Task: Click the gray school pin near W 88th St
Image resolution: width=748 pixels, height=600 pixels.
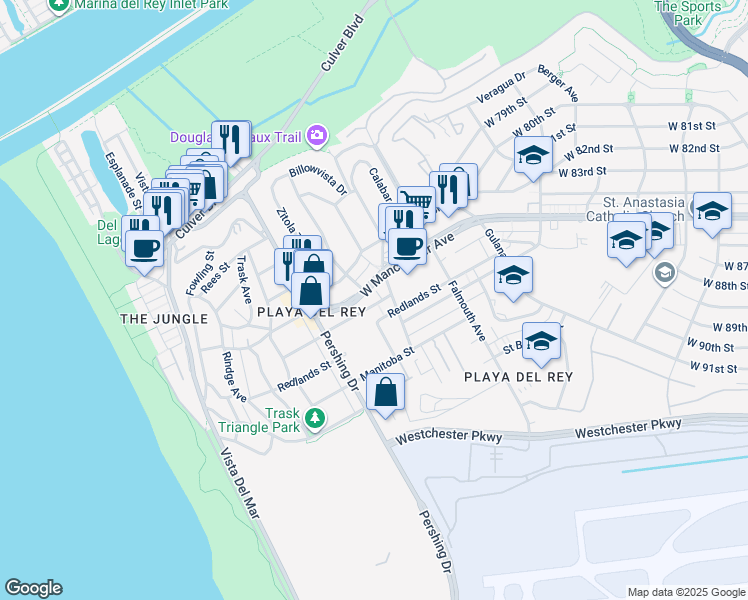Action: pos(665,273)
